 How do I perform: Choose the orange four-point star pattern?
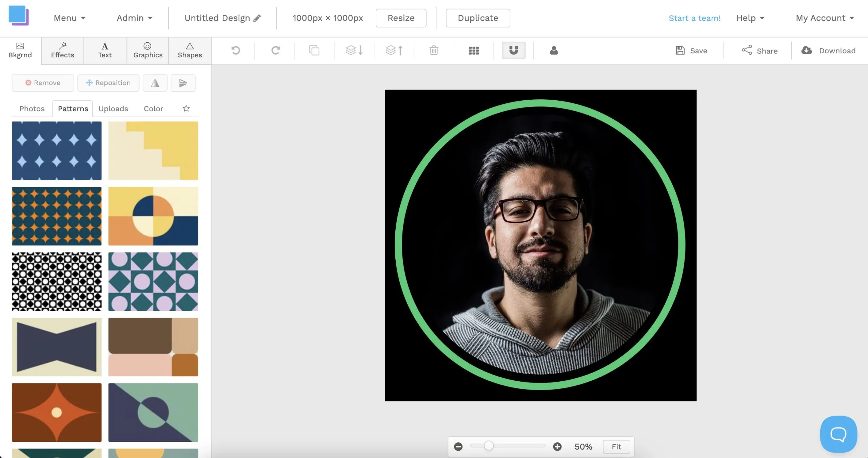(57, 412)
